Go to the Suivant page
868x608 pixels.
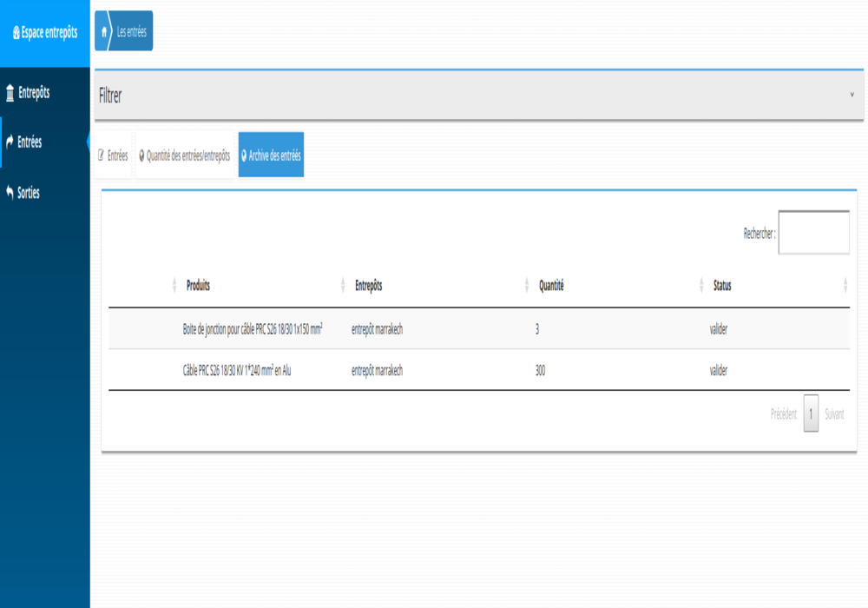tap(834, 414)
